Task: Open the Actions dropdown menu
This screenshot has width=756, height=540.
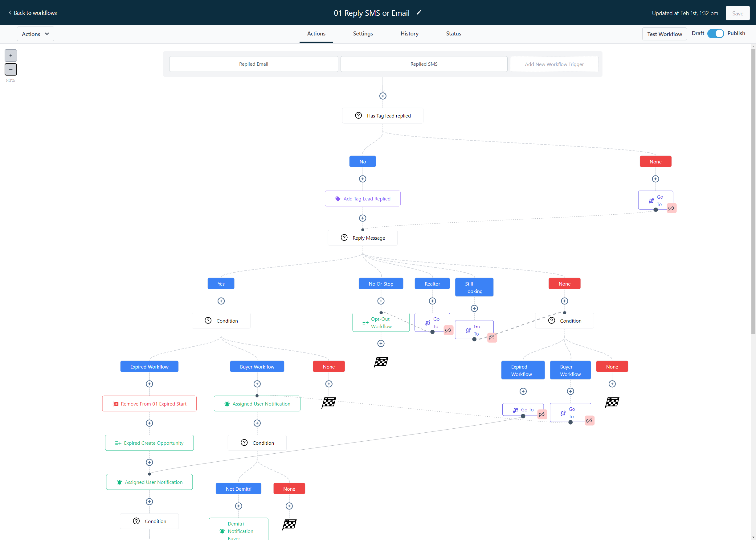Action: coord(35,34)
